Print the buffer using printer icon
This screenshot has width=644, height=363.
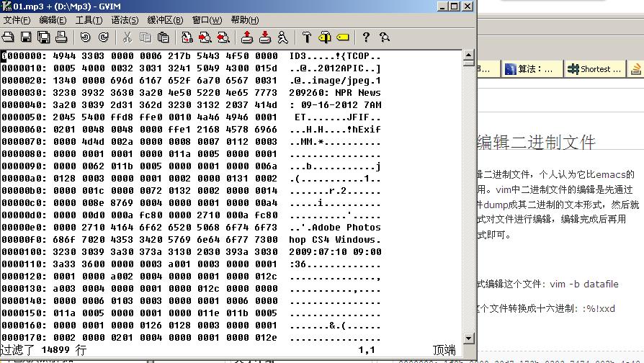tap(61, 37)
